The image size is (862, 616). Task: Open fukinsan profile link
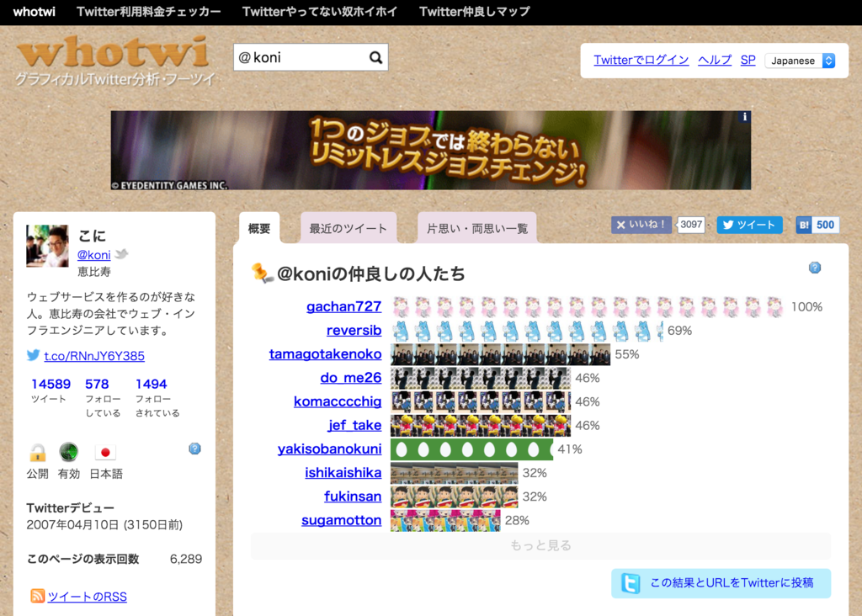point(353,497)
